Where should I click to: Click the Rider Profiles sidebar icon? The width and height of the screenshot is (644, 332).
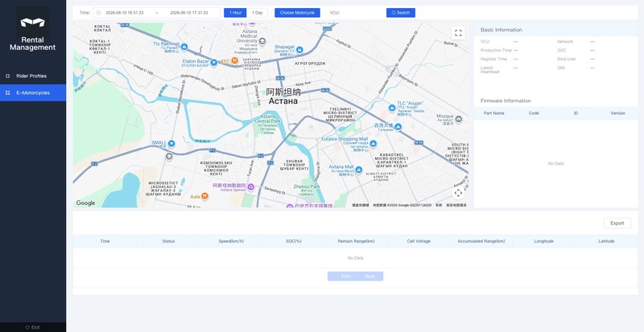pyautogui.click(x=7, y=76)
